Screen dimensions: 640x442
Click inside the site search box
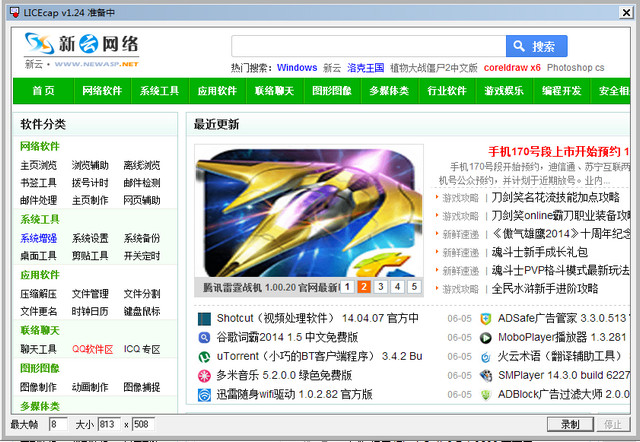[369, 46]
